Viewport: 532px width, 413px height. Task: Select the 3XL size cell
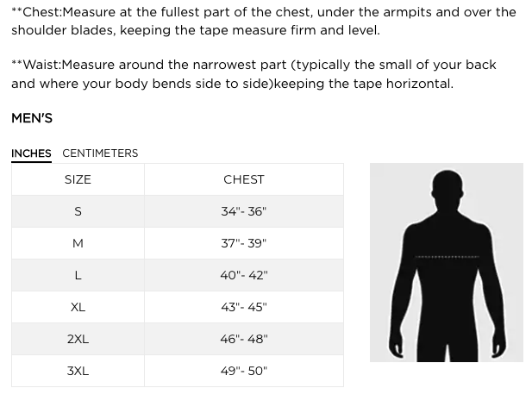[78, 371]
